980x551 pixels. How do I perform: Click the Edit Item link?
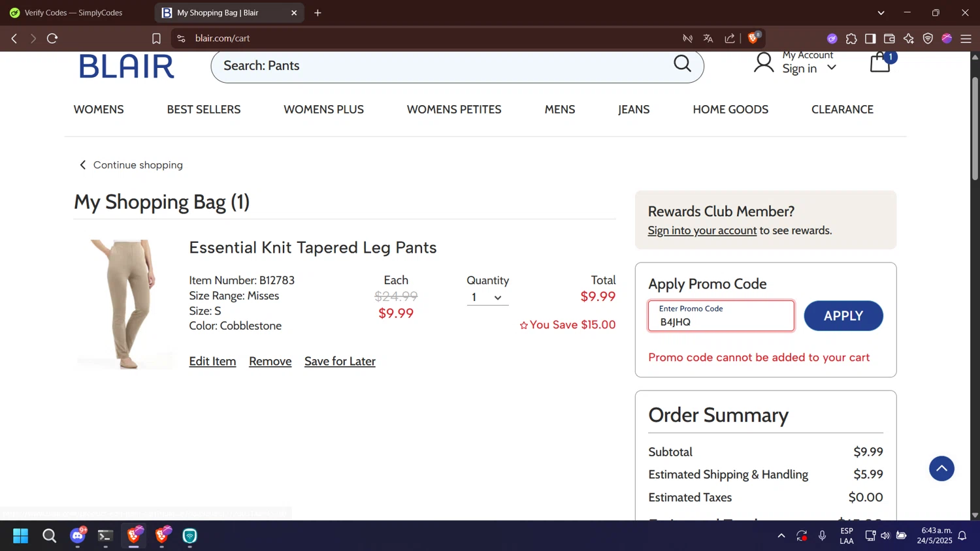tap(212, 361)
